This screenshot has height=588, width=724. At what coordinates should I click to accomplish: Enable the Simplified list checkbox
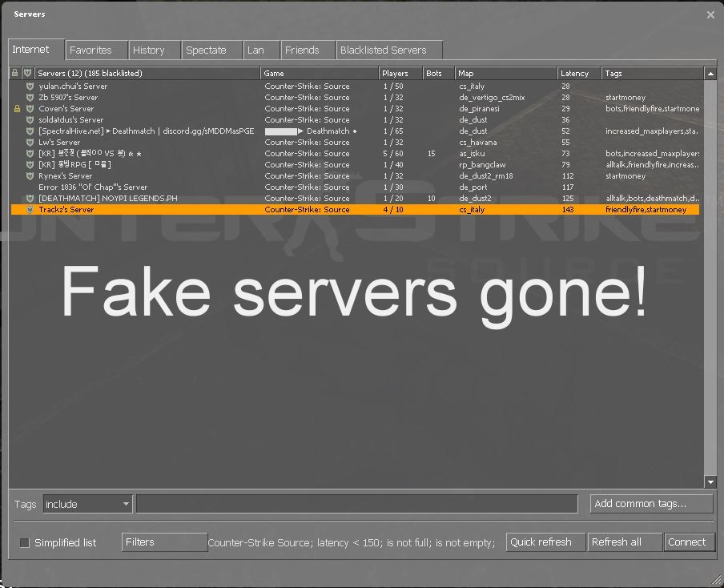pyautogui.click(x=25, y=542)
